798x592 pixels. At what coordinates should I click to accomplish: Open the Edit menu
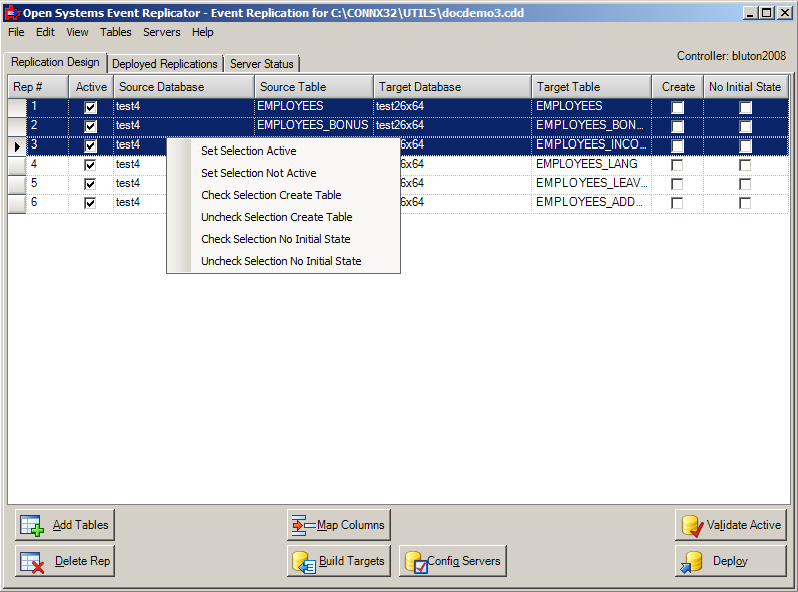pyautogui.click(x=45, y=32)
